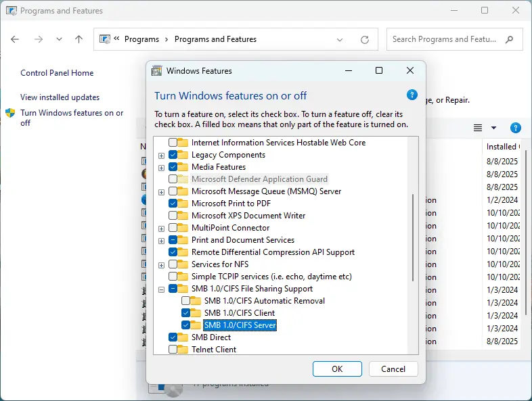Expand Print and Document Services node
This screenshot has width=532, height=401.
coord(162,241)
